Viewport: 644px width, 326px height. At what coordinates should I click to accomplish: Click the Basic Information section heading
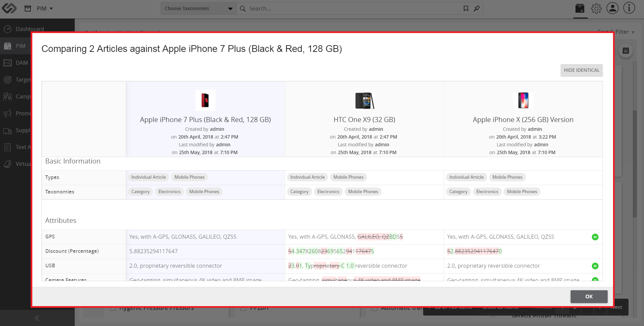point(73,161)
